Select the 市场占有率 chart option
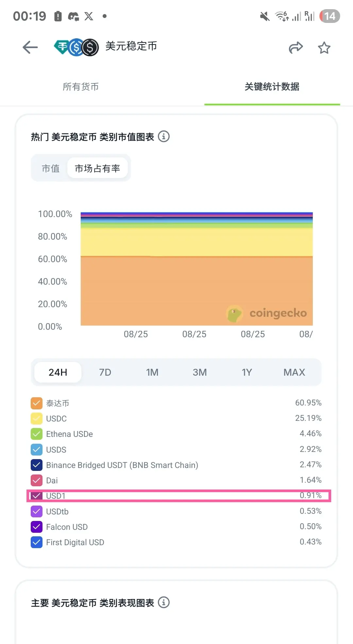Screen dimensions: 353x644 (x=97, y=168)
